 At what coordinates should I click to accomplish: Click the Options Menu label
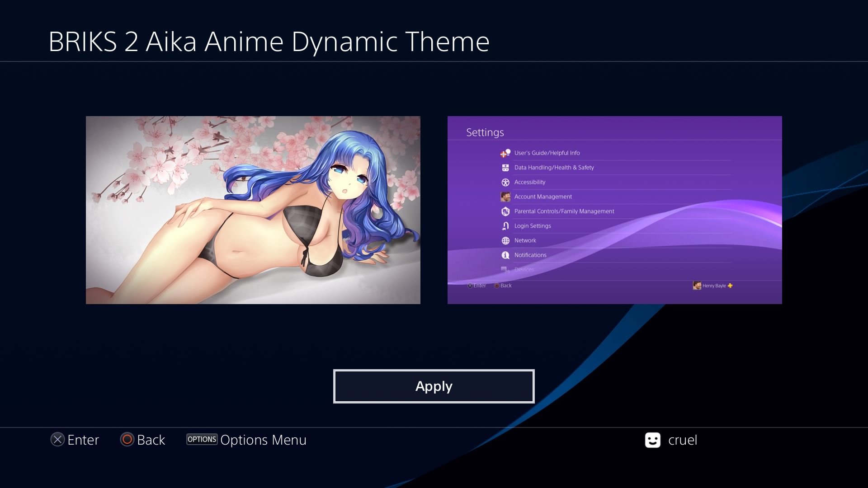[x=263, y=440]
